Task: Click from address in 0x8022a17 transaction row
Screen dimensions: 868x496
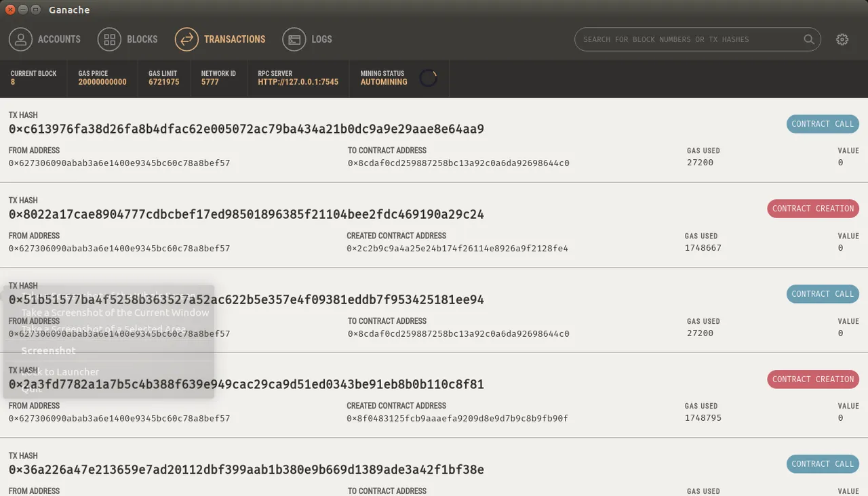Action: pyautogui.click(x=119, y=249)
